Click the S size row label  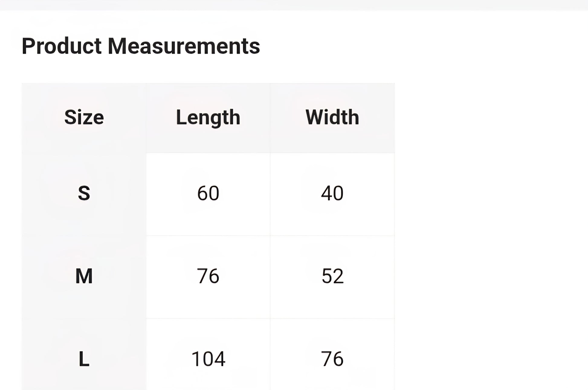click(84, 193)
